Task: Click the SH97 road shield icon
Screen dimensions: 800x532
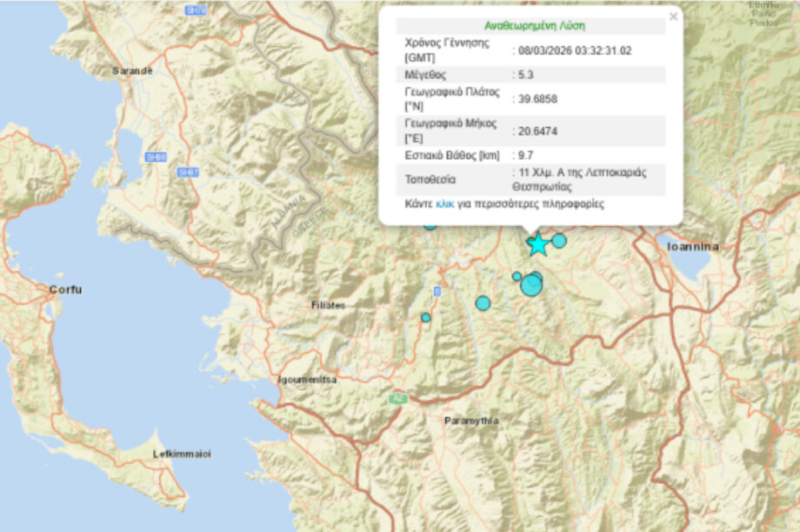Action: coord(187,172)
